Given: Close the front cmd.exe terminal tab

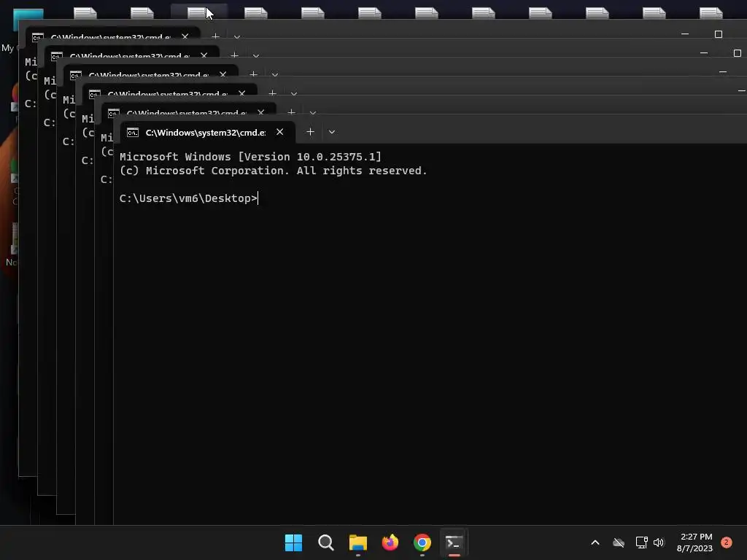Looking at the screenshot, I should 279,132.
